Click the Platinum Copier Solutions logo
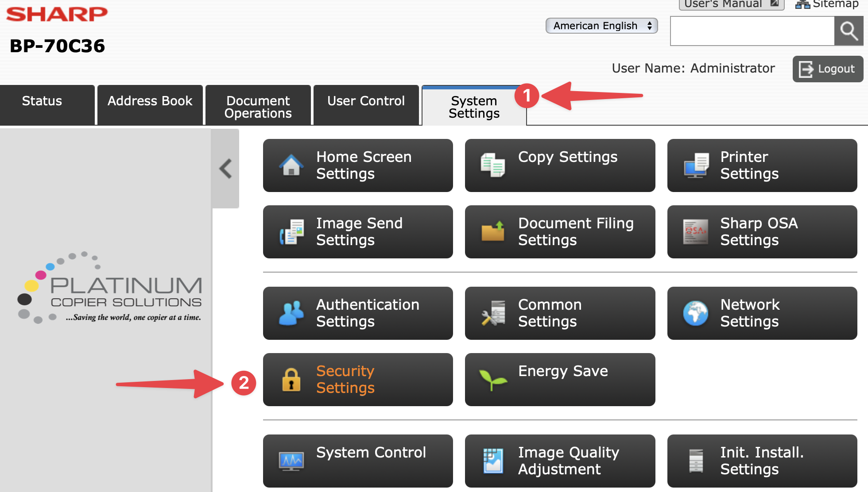This screenshot has height=492, width=868. pos(110,289)
